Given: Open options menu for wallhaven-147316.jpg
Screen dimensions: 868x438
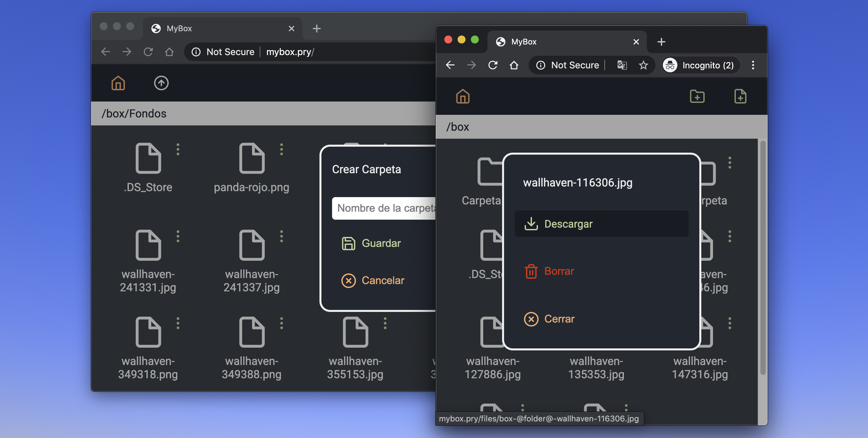Looking at the screenshot, I should tap(730, 323).
